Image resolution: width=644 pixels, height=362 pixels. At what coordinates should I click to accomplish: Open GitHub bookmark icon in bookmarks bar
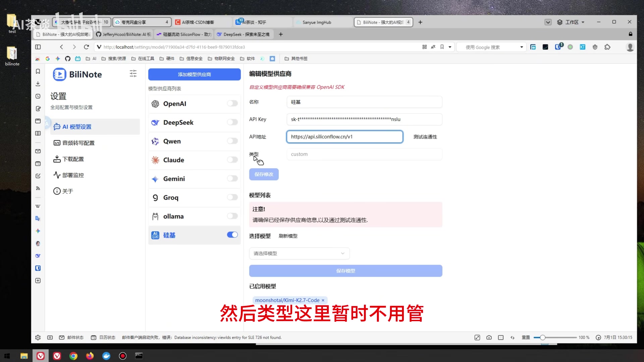(x=68, y=59)
